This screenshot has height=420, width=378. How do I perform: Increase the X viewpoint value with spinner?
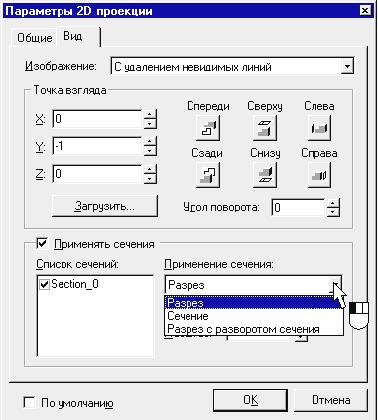(150, 114)
